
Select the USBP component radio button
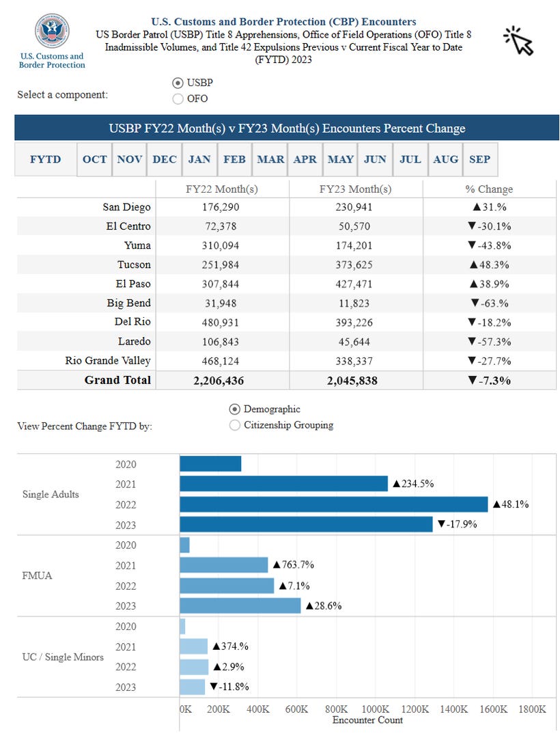[178, 83]
